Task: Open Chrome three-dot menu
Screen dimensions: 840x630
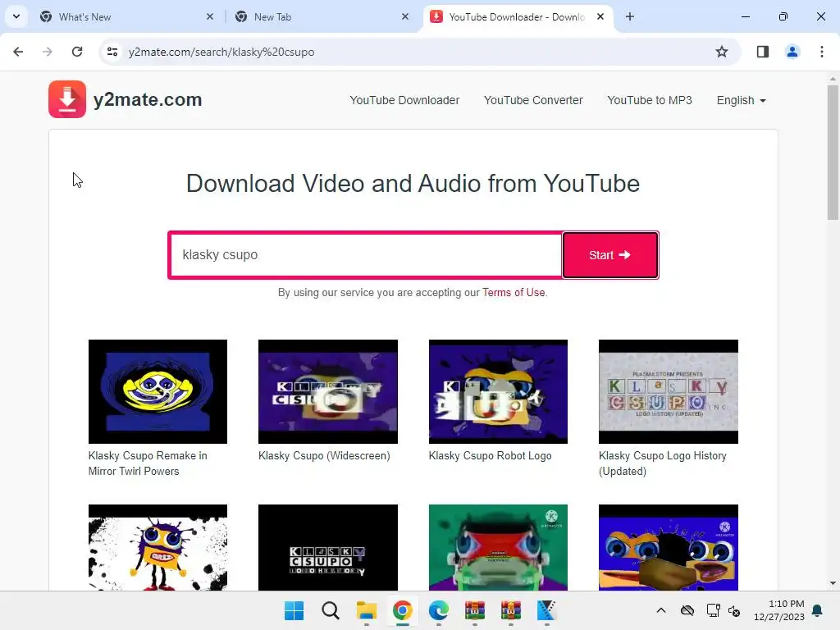Action: [821, 52]
